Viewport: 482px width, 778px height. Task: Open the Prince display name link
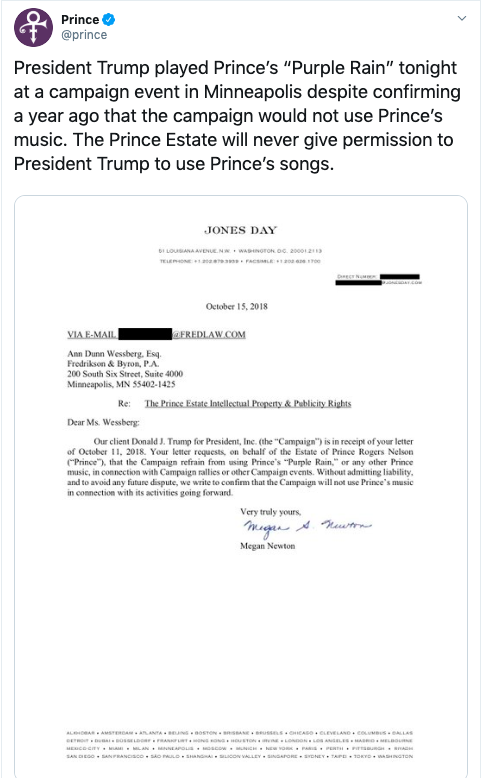[80, 20]
